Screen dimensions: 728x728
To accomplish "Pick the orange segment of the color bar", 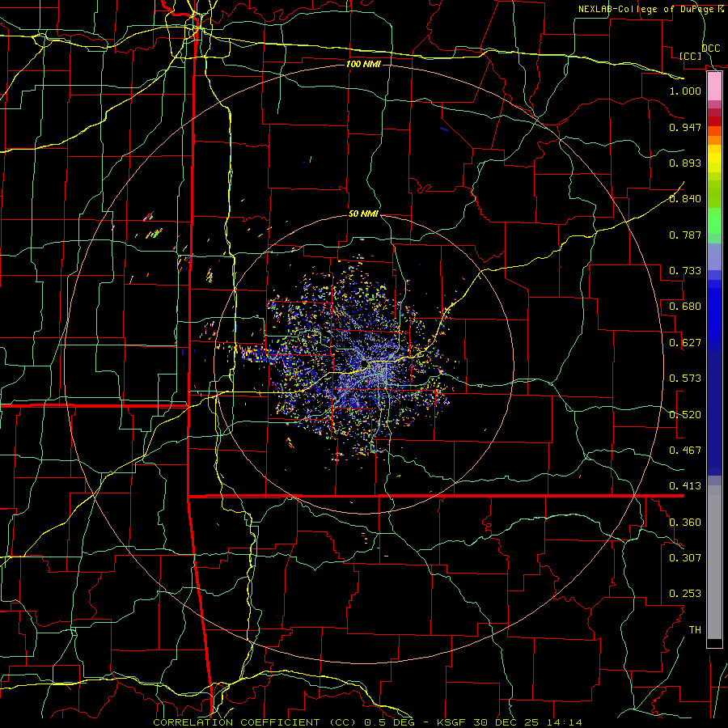I will pyautogui.click(x=714, y=140).
